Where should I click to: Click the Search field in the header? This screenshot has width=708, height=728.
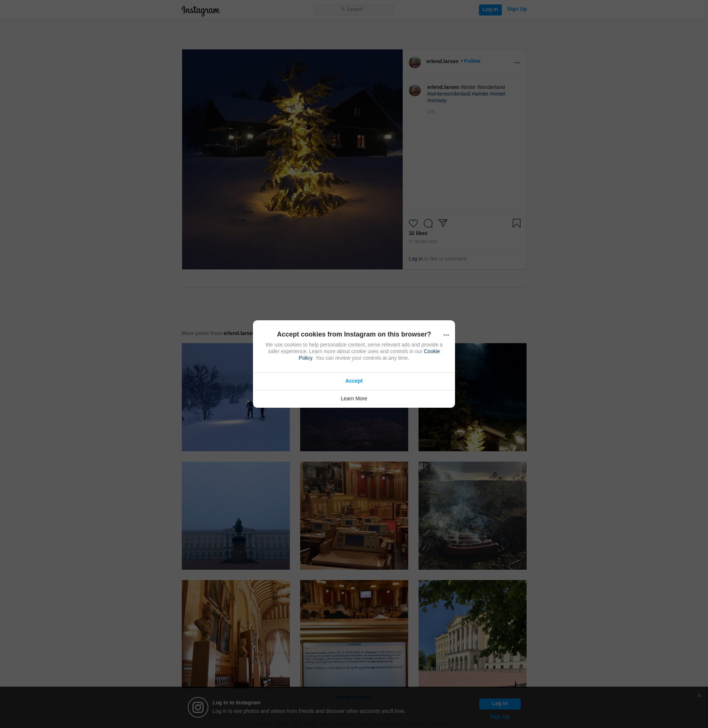pos(354,10)
